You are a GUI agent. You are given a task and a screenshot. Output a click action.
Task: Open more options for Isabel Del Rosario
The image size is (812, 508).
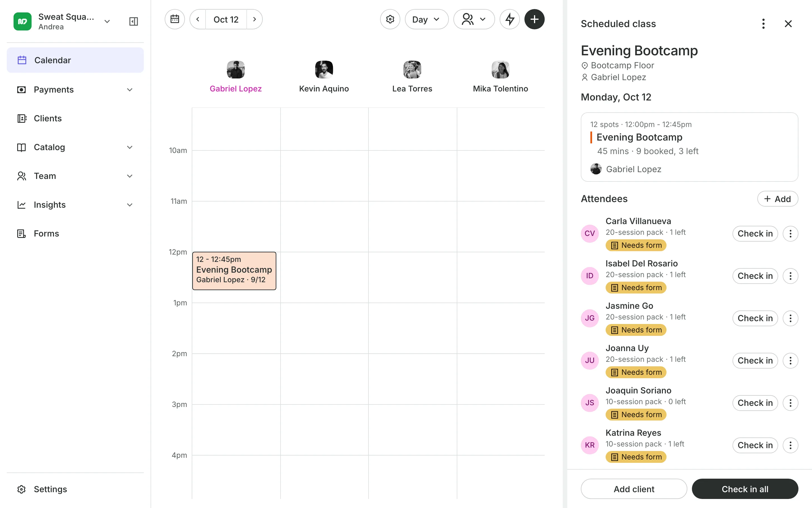coord(790,276)
